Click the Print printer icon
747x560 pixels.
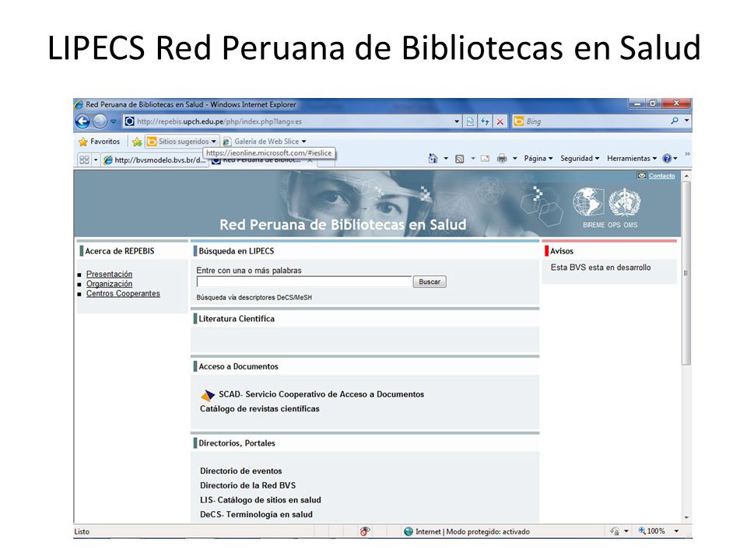[x=502, y=159]
